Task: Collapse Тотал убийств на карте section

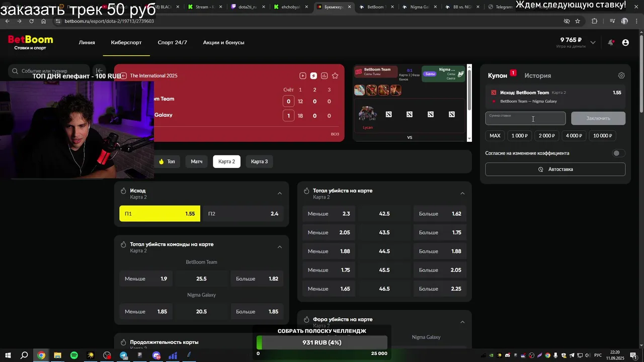Action: coord(462,194)
